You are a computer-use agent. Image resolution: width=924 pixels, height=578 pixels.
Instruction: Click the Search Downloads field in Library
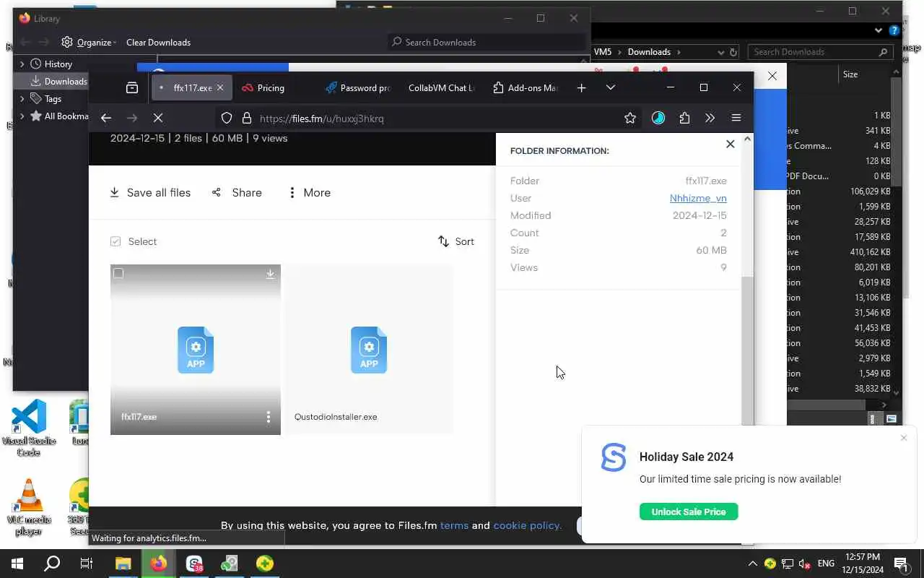pyautogui.click(x=486, y=42)
